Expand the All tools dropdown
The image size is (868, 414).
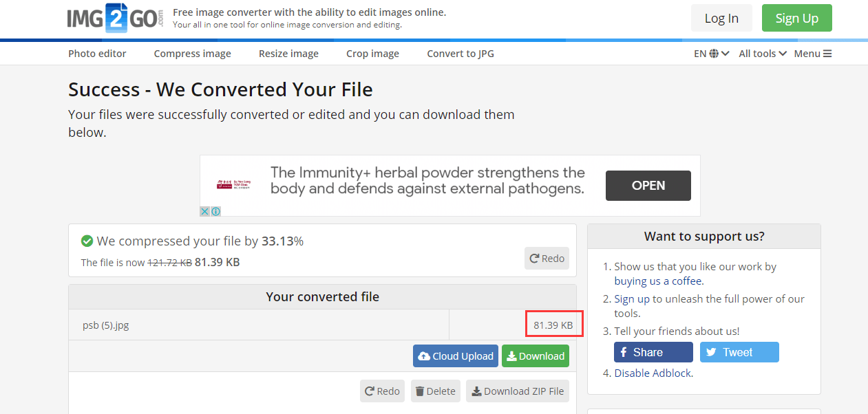pyautogui.click(x=763, y=54)
